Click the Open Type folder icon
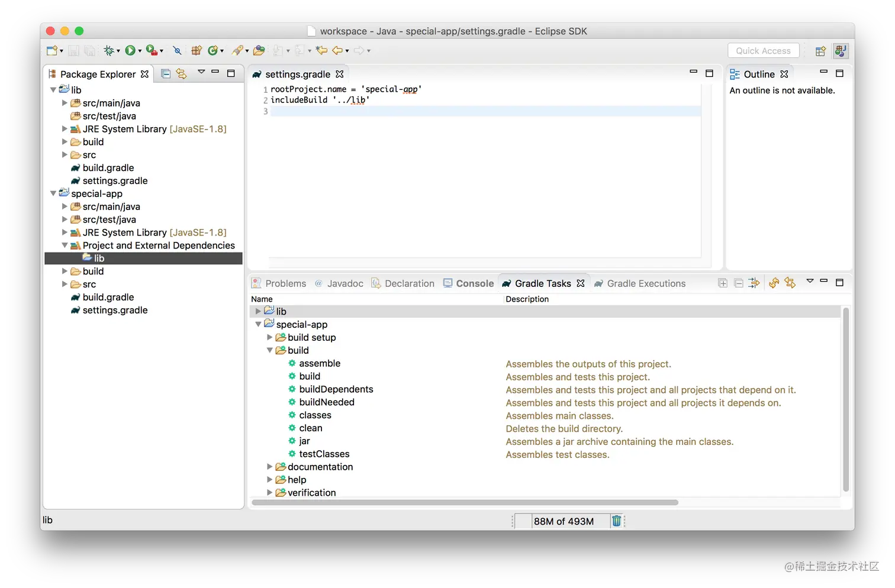 point(259,51)
